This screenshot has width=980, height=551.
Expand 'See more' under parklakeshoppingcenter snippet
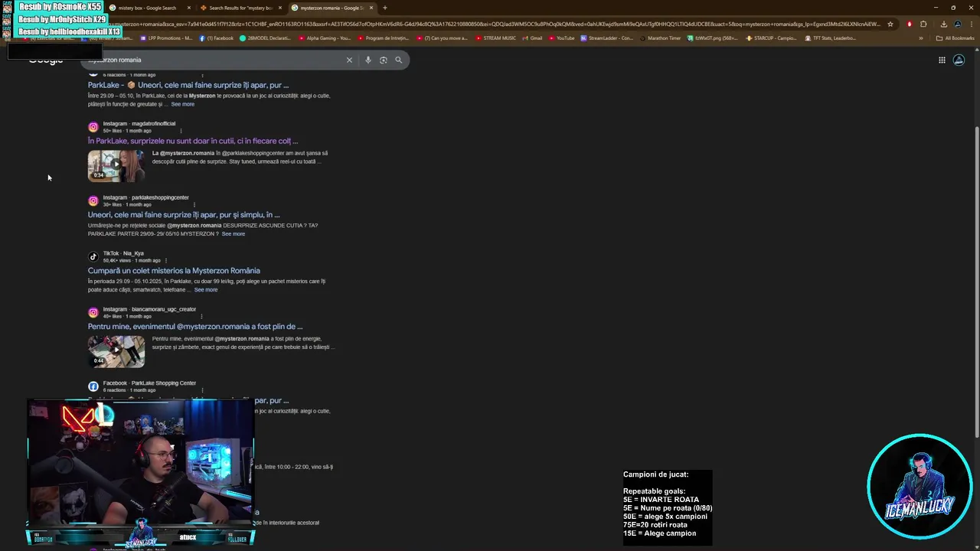234,233
